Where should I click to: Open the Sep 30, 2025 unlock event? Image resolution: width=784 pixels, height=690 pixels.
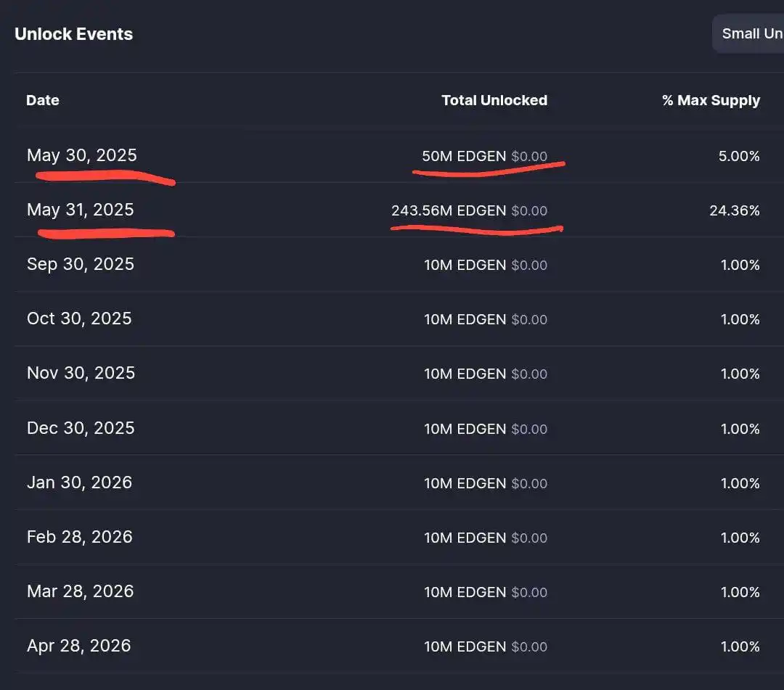pos(80,264)
